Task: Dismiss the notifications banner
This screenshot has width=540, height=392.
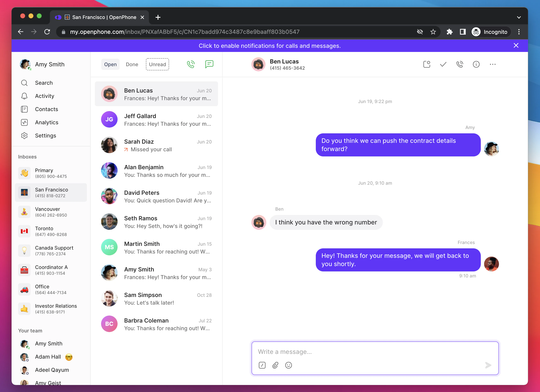Action: tap(516, 45)
